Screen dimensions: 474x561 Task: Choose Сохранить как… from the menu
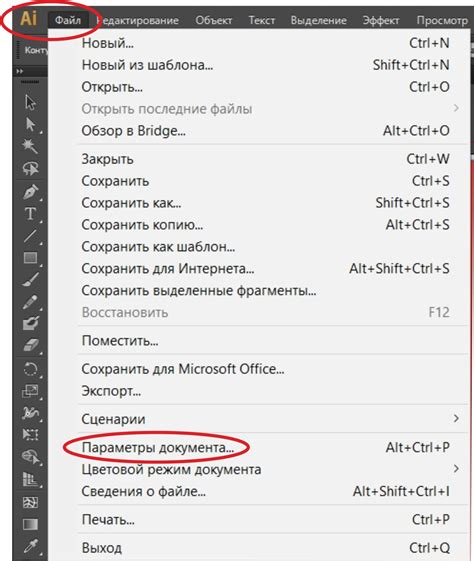[x=267, y=203]
